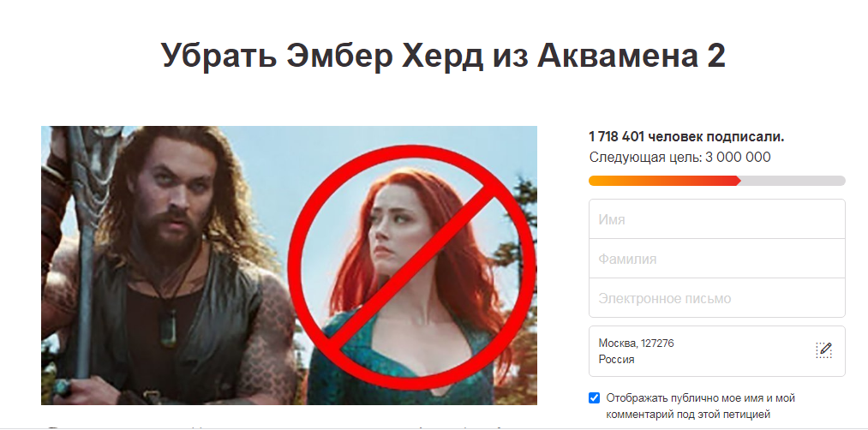
Task: Click the Отображать публично label text
Action: tap(700, 406)
